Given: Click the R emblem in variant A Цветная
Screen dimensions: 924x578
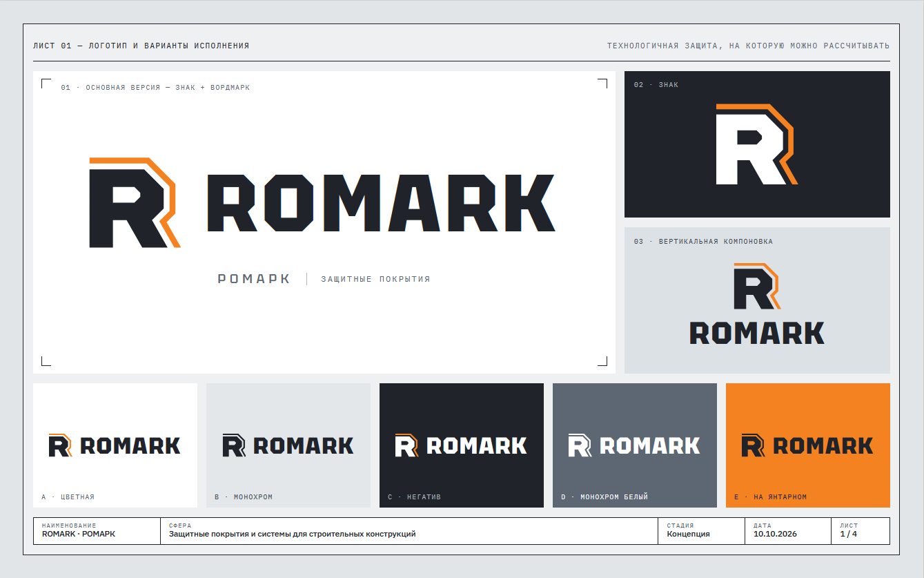Looking at the screenshot, I should click(60, 445).
